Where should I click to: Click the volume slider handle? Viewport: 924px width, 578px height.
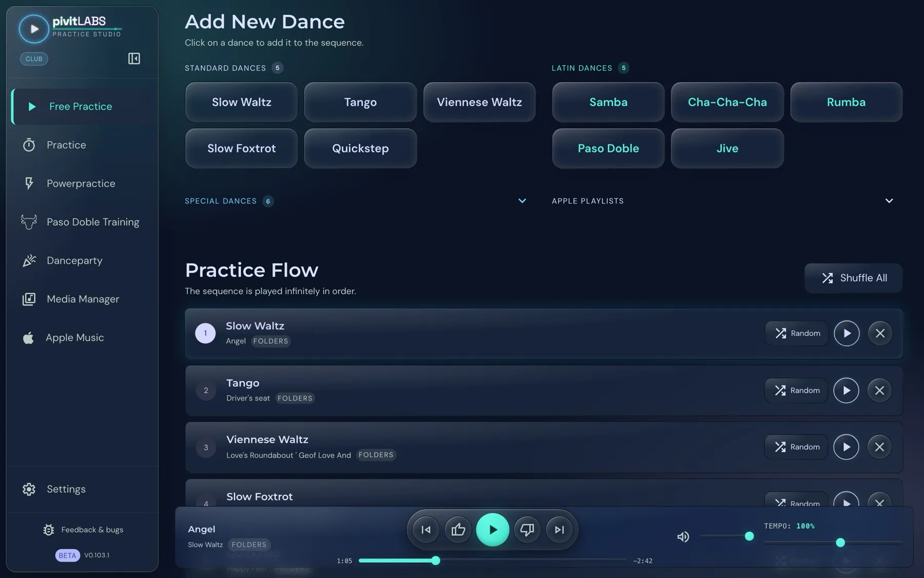(x=749, y=536)
